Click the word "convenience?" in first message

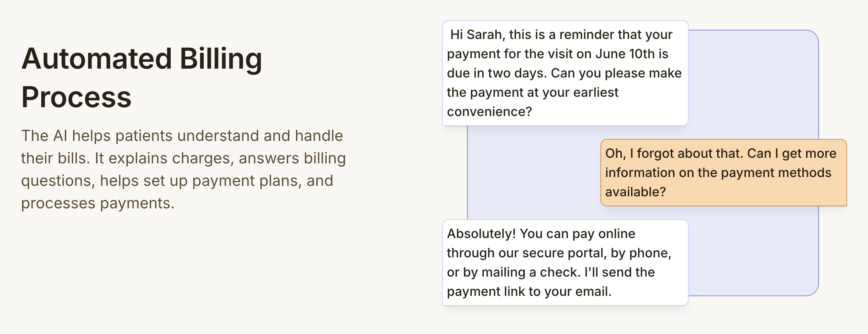click(489, 112)
